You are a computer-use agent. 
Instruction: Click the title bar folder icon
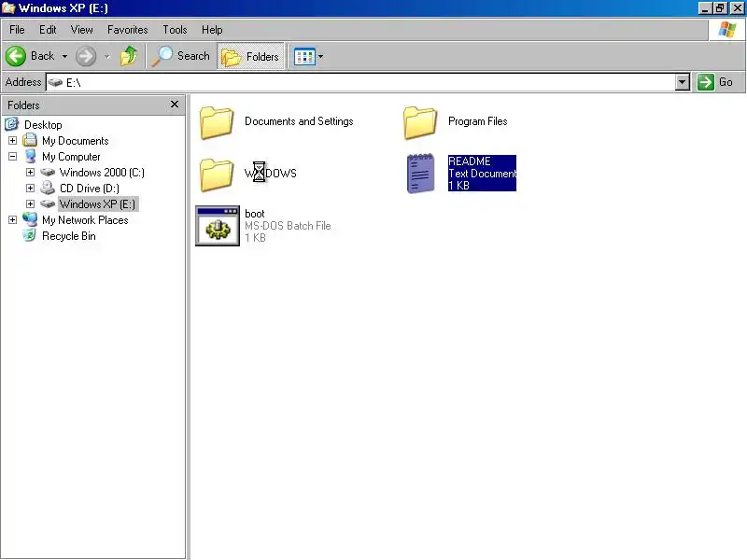click(8, 7)
